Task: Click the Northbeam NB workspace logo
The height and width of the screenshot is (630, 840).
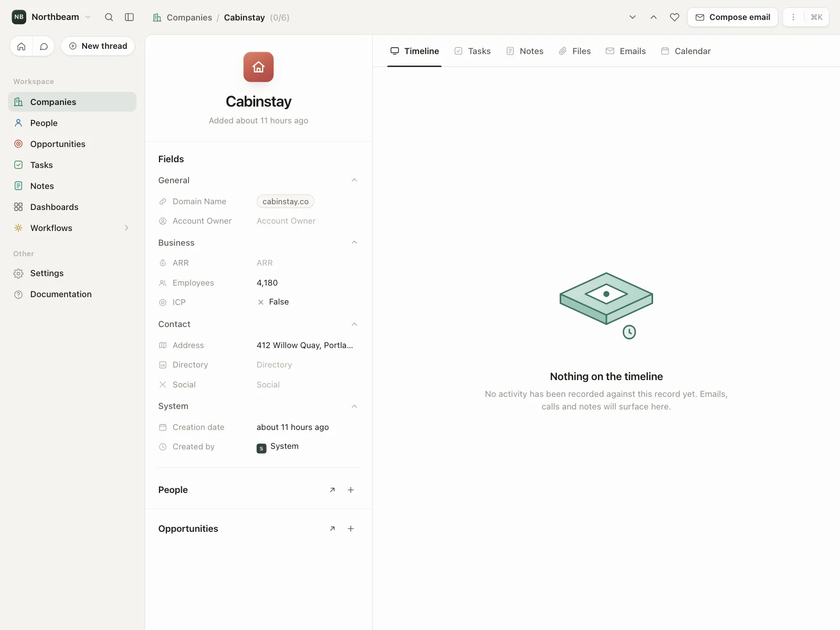Action: [x=19, y=17]
